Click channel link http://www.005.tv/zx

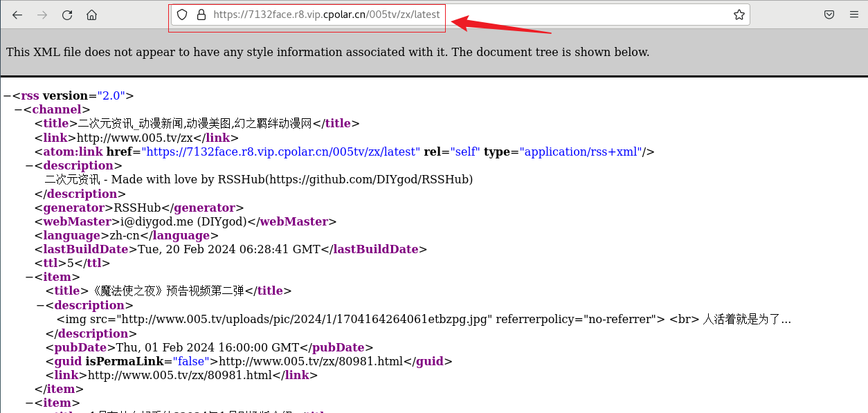pos(134,138)
